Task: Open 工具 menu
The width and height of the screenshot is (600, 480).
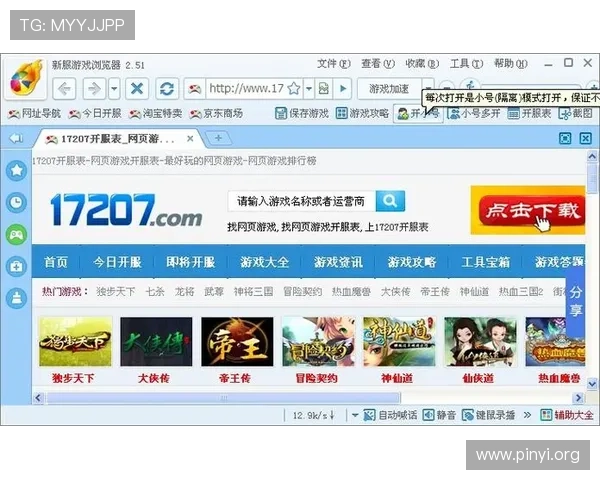Action: point(466,64)
